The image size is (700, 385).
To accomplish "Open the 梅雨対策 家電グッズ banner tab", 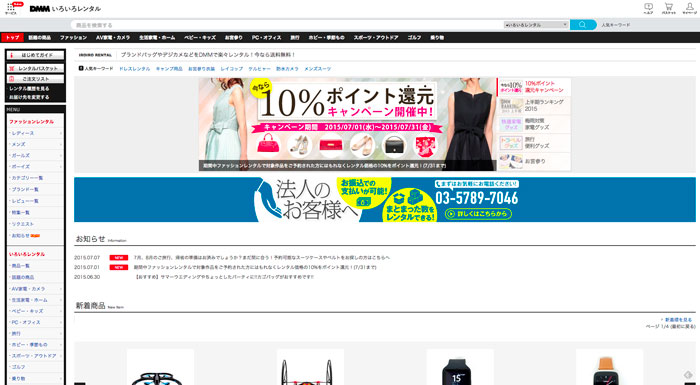I will [x=534, y=124].
